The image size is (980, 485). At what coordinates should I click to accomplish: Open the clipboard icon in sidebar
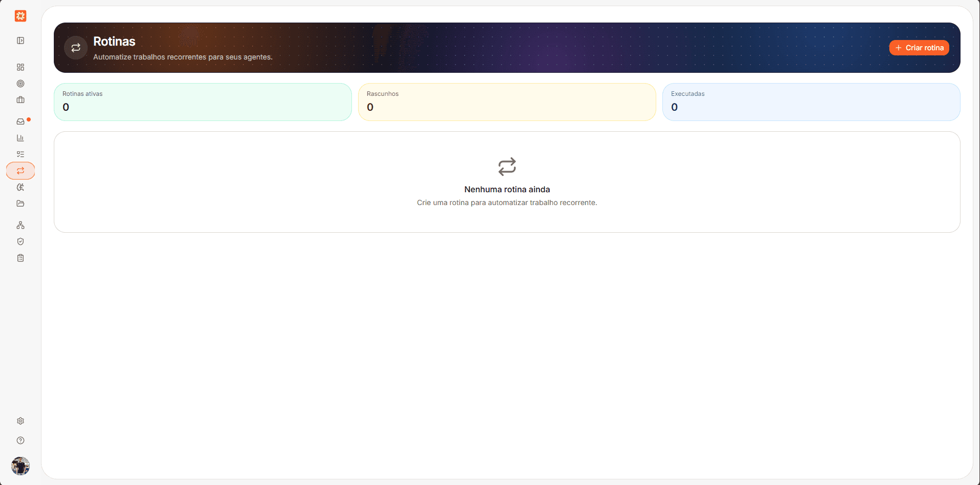[x=20, y=258]
